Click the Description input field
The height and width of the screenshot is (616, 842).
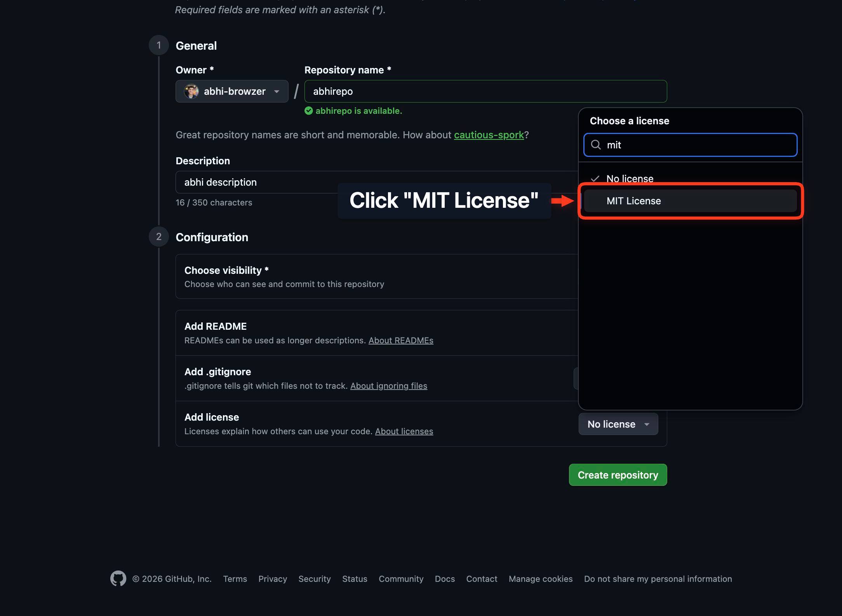pyautogui.click(x=377, y=182)
